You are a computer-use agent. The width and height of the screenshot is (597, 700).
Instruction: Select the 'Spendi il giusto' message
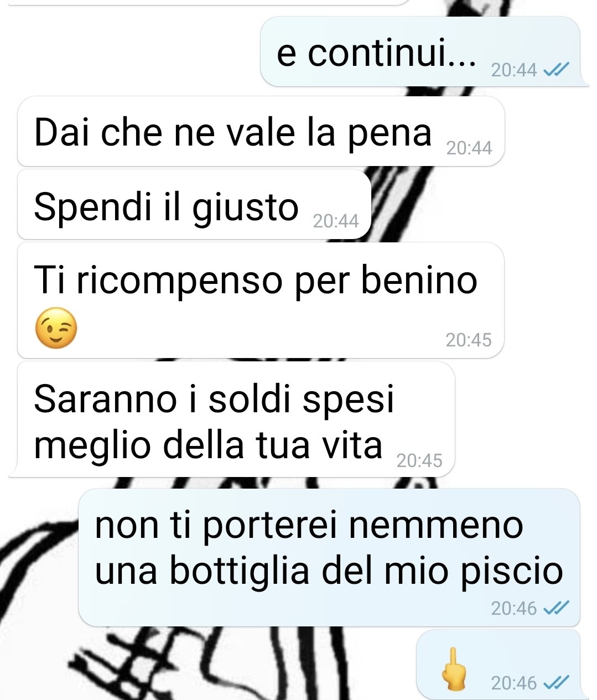[194, 205]
